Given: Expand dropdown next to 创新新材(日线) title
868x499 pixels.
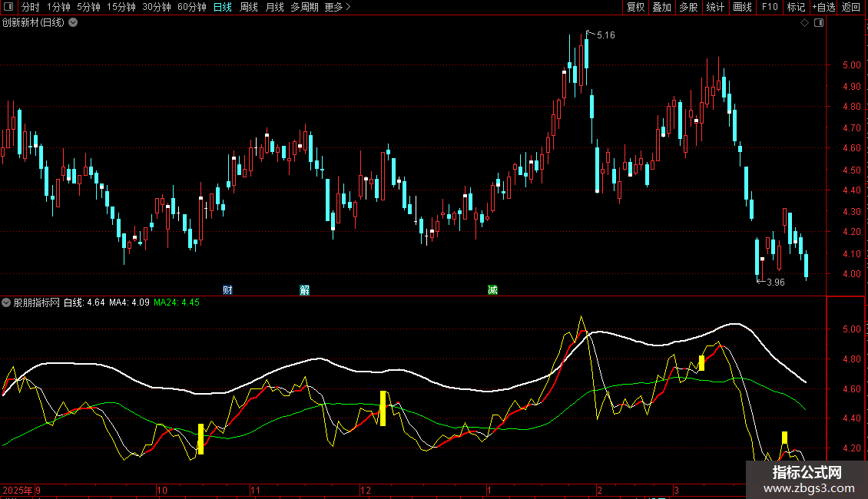Looking at the screenshot, I should click(72, 23).
